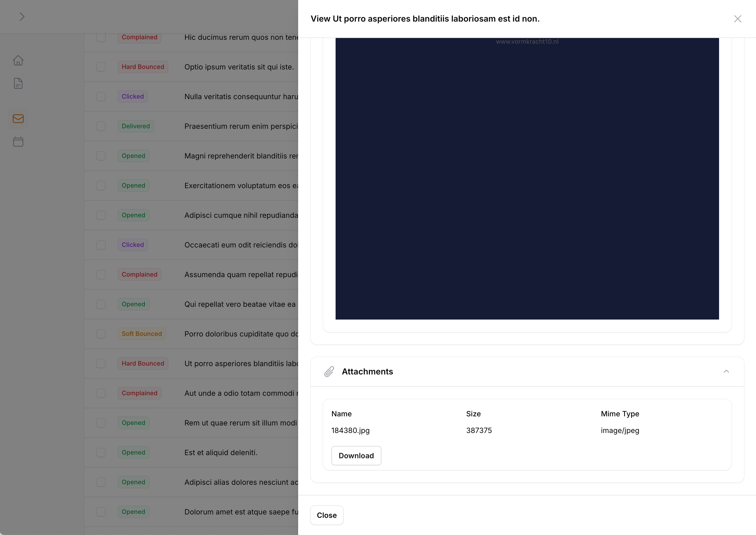
Task: Open the document page icon in sidebar
Action: click(x=18, y=83)
